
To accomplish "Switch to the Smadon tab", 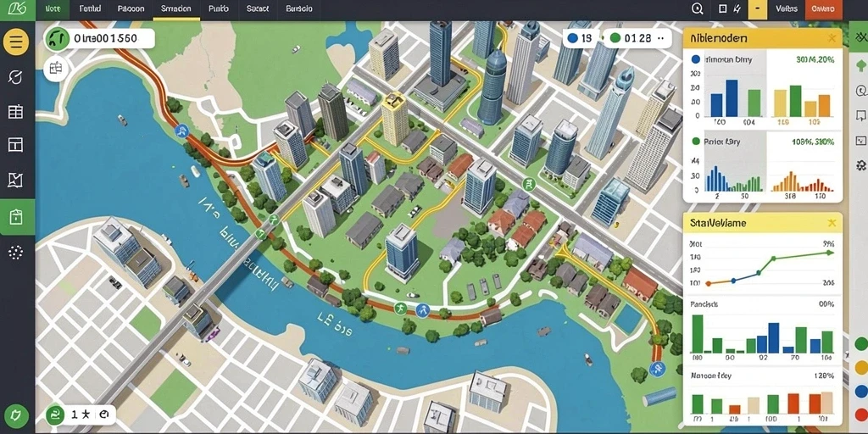I will (176, 8).
